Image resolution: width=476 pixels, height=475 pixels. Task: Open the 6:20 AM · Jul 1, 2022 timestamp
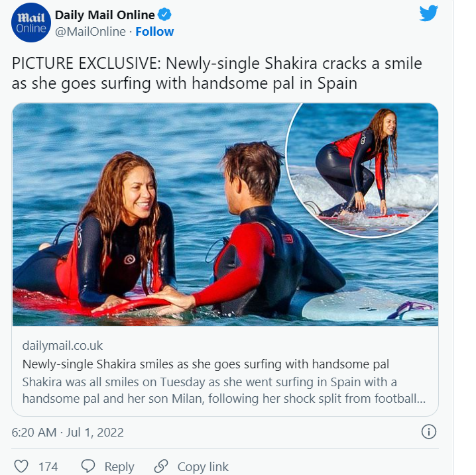tap(68, 433)
